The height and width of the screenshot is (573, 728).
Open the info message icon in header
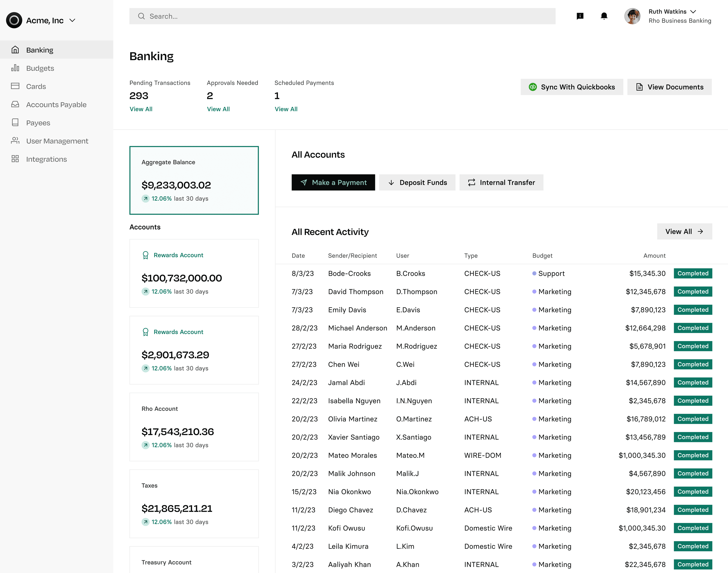click(x=580, y=16)
